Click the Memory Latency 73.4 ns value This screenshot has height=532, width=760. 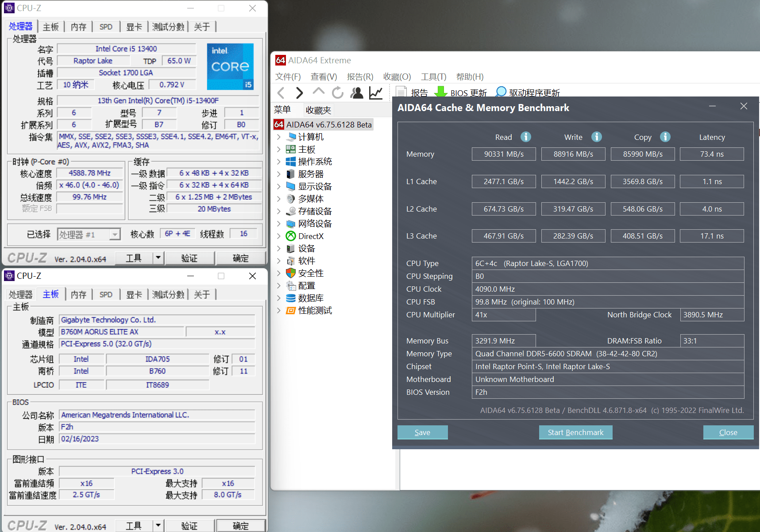712,154
